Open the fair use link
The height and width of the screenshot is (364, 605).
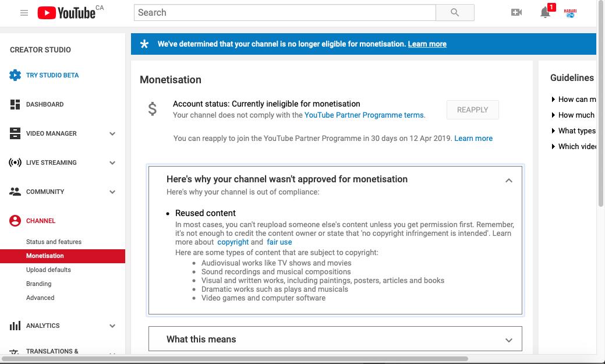(279, 242)
